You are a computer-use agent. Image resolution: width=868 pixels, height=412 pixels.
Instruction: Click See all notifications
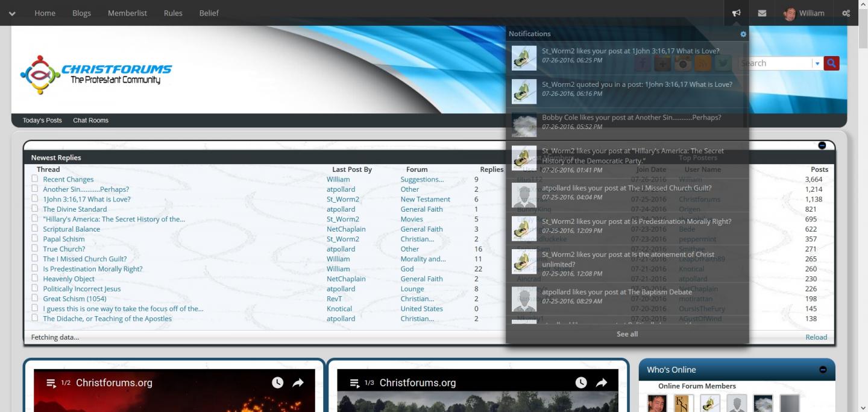tap(627, 334)
